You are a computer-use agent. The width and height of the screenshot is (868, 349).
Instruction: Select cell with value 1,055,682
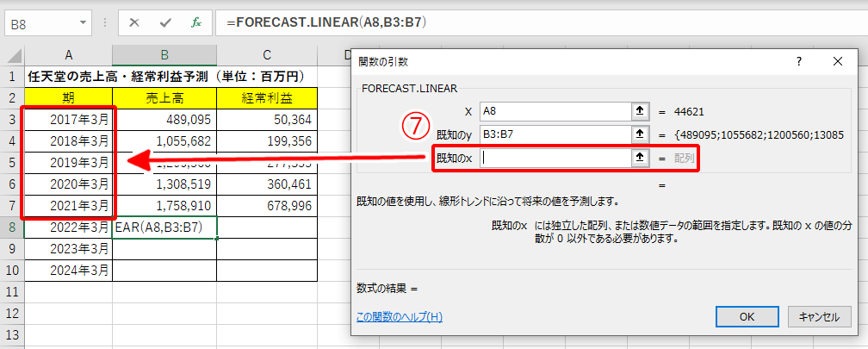pyautogui.click(x=164, y=140)
